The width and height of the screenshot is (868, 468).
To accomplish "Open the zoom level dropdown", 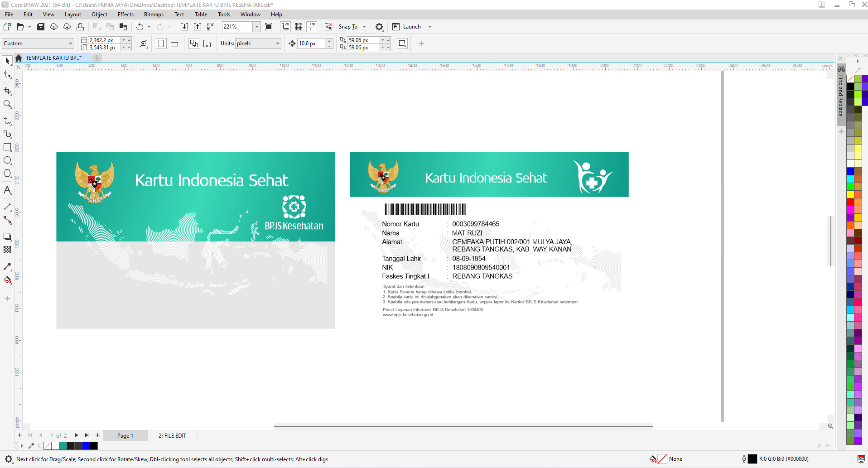I will 257,27.
